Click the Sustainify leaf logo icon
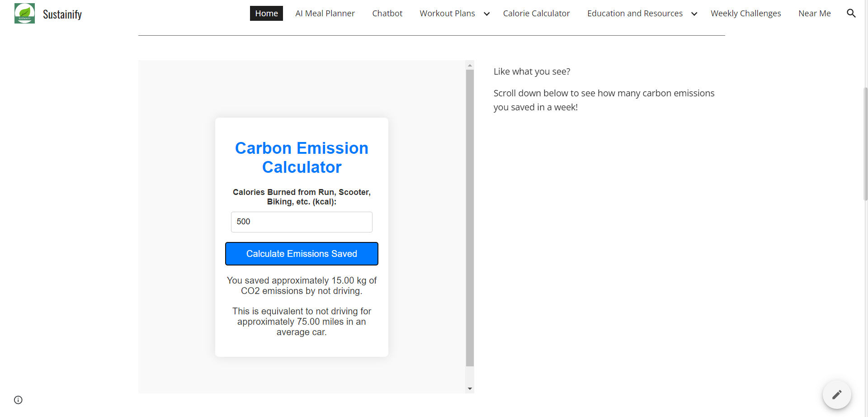This screenshot has height=417, width=868. coord(24,14)
